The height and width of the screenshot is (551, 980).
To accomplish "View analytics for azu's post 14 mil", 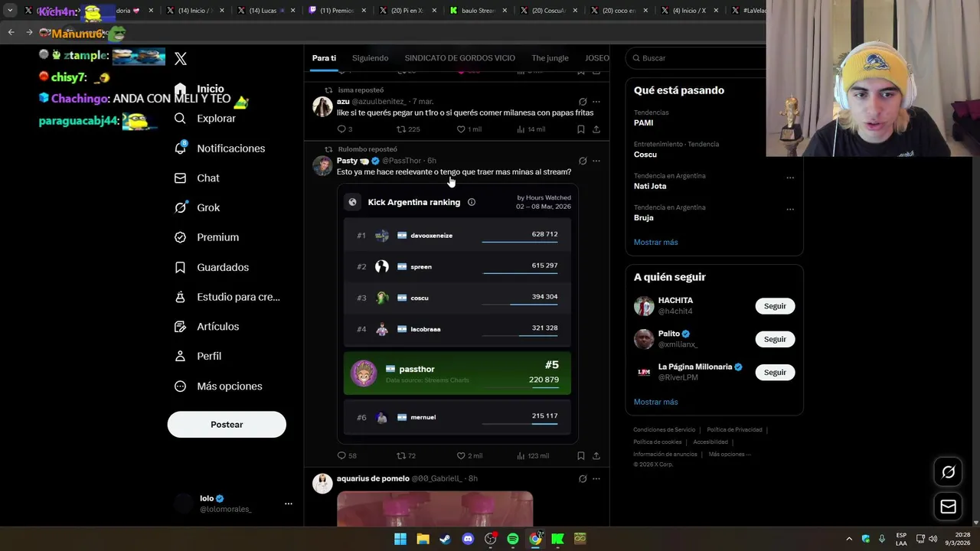I will (x=531, y=129).
